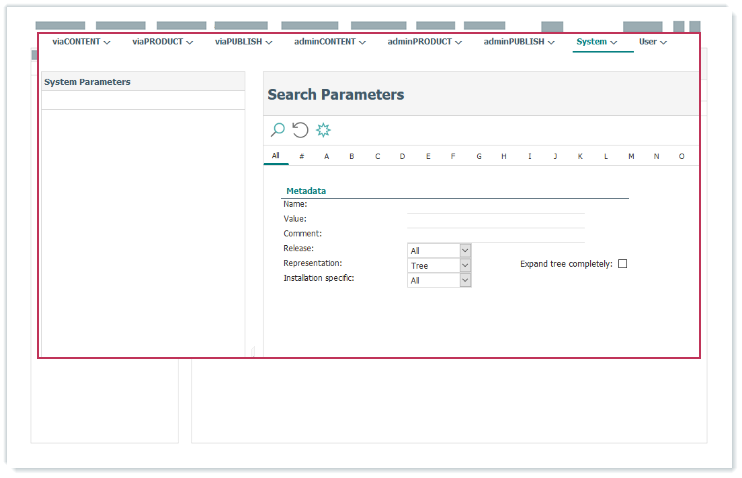742x478 pixels.
Task: Open the viaPUBLISH menu
Action: (243, 42)
